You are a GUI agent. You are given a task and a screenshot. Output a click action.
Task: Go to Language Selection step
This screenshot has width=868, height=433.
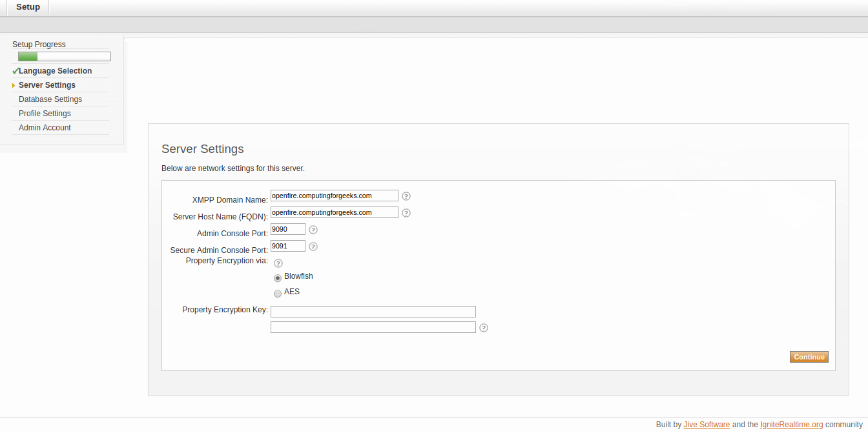coord(55,71)
